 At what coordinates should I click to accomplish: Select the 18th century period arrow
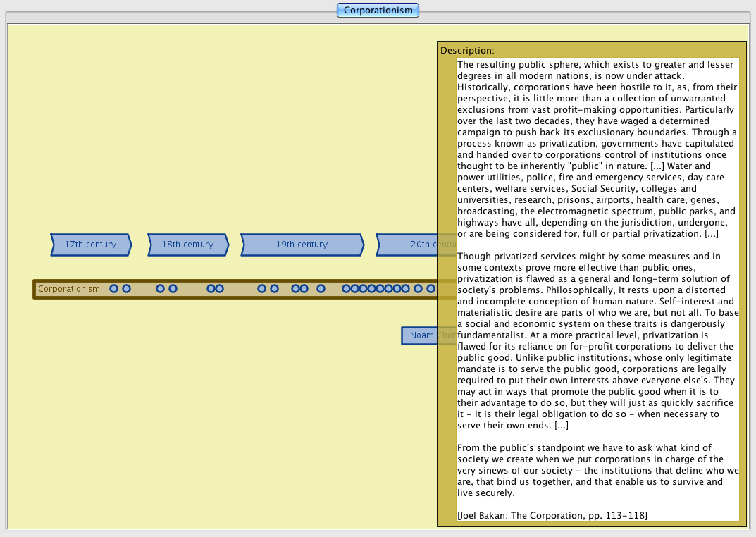click(x=187, y=245)
